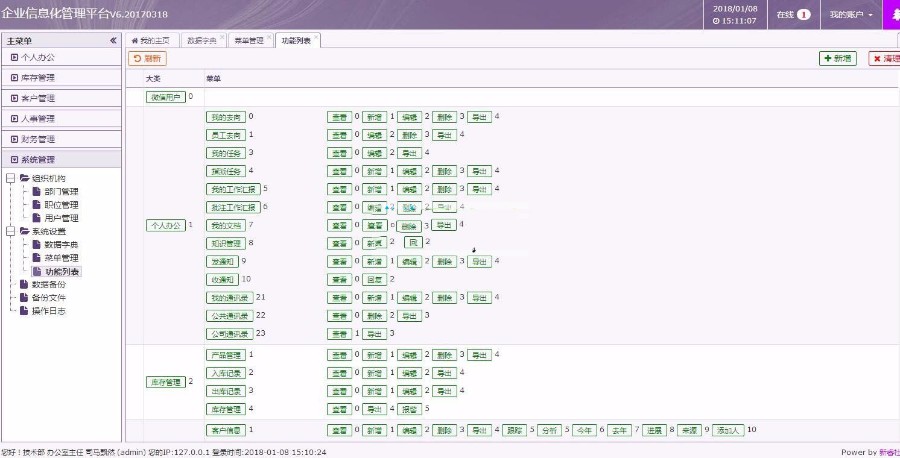Close the 菜单管理 tab
900x458 pixels.
click(269, 37)
